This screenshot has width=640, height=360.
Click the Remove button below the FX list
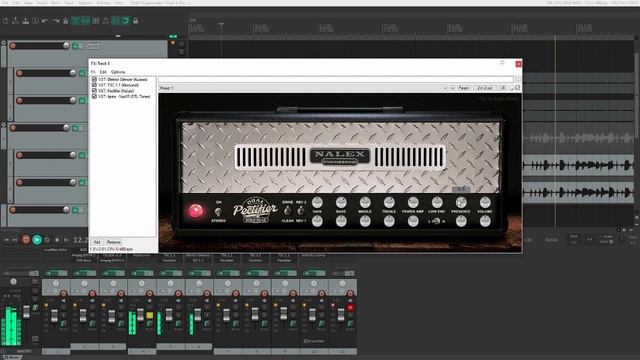click(113, 242)
